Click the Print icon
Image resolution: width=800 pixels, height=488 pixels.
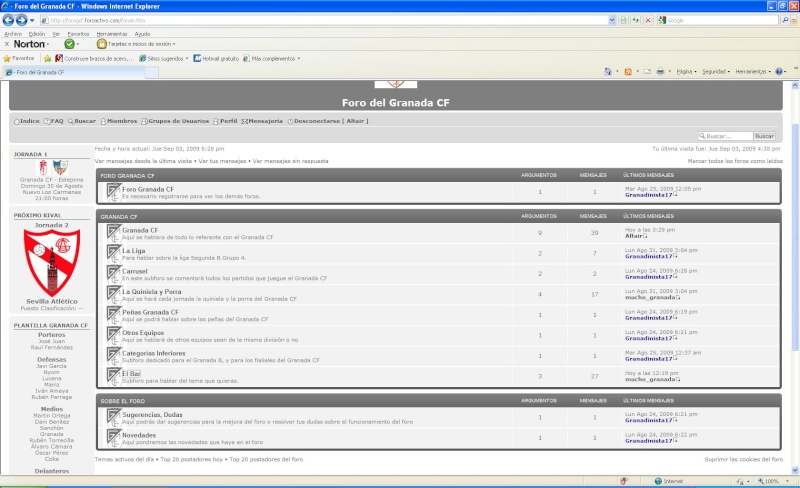tap(660, 71)
